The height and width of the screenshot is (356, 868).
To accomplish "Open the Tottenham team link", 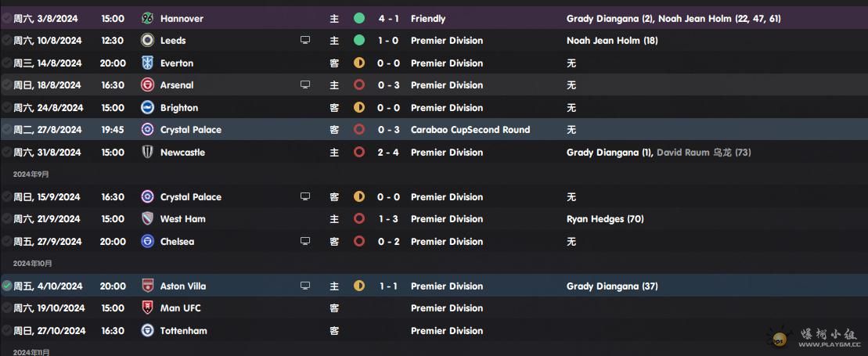I will tap(184, 330).
